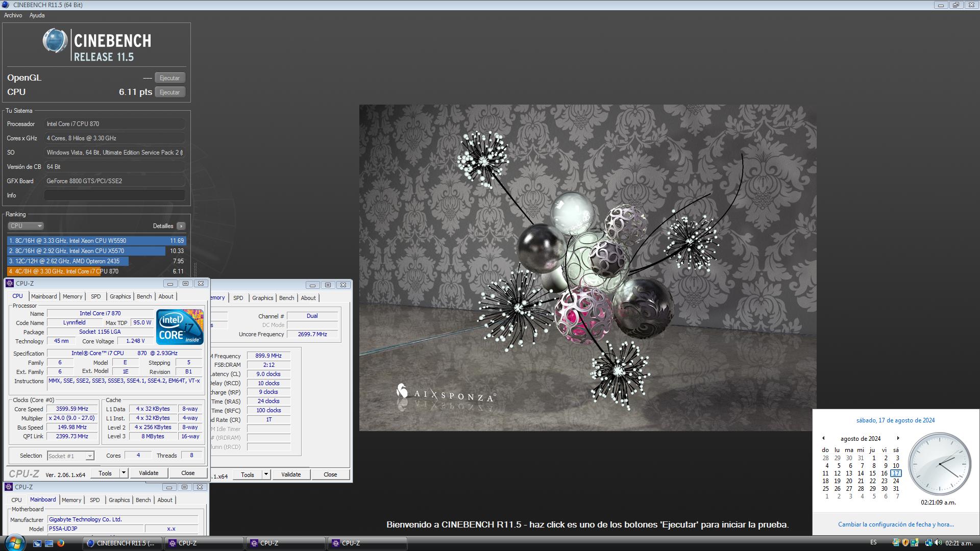The width and height of the screenshot is (980, 551).
Task: Open Graphics tab in Memory CPU-Z window
Action: [x=263, y=298]
